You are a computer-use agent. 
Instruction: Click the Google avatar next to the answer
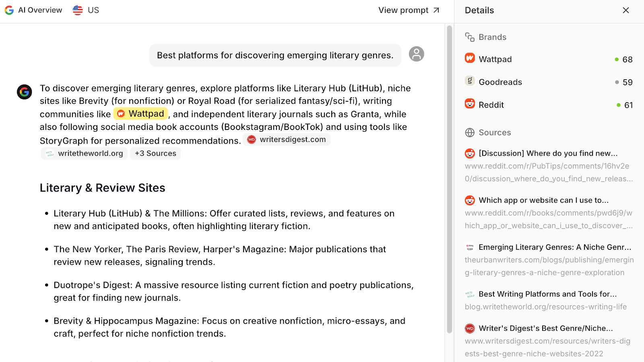click(x=25, y=92)
